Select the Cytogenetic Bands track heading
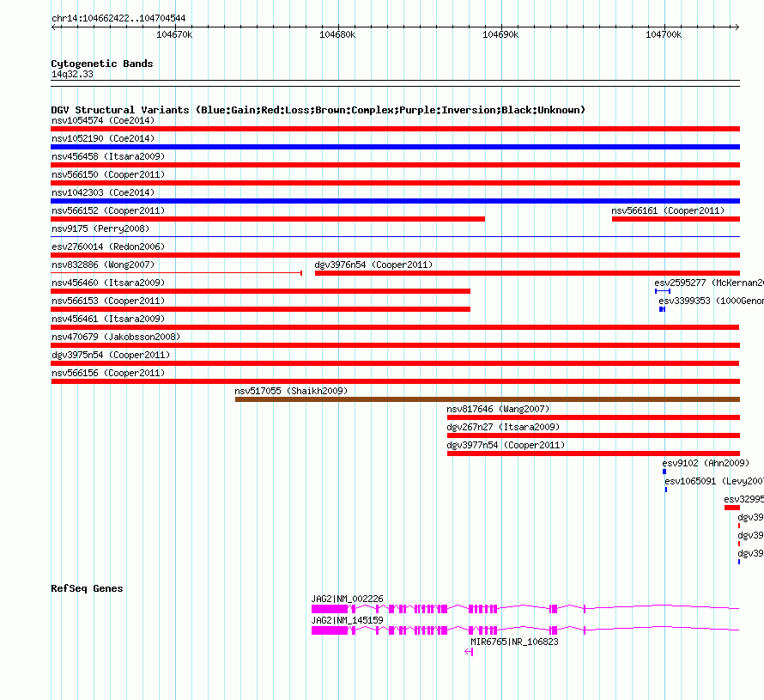This screenshot has width=764, height=700. tap(102, 64)
